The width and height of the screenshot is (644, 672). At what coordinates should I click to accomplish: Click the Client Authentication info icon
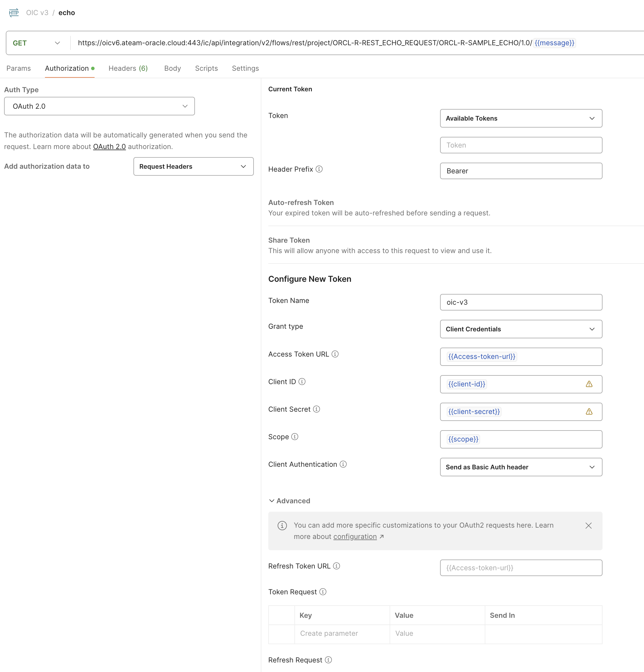[343, 464]
